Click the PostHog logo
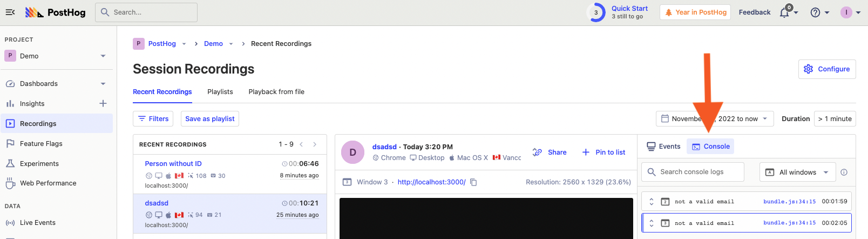This screenshot has height=239, width=868. (x=56, y=12)
